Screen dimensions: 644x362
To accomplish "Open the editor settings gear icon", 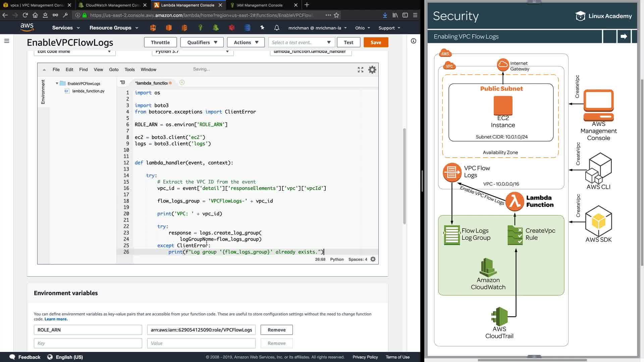I will [x=372, y=70].
